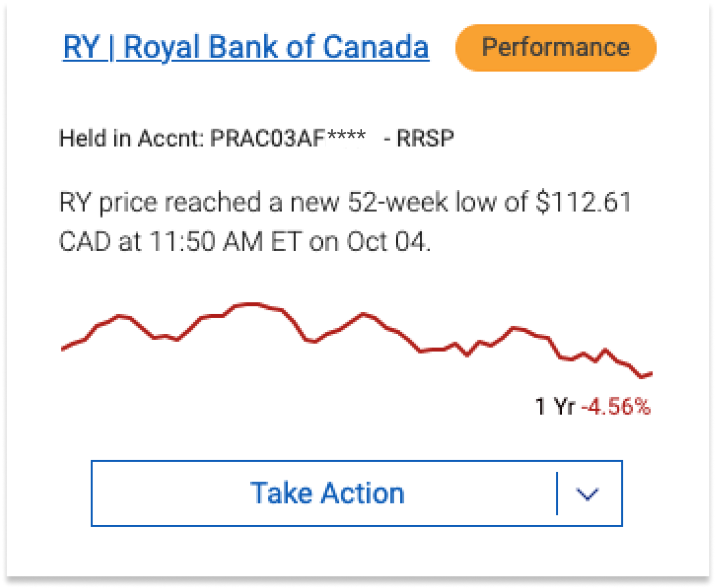Click the divider beside the Take Action chevron
Screen dimensions: 715x588
[x=557, y=494]
